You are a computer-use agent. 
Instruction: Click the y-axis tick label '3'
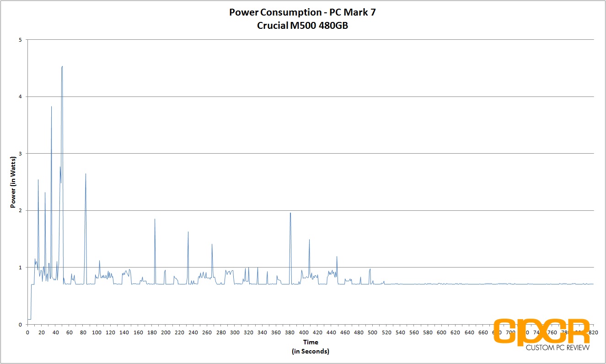click(x=21, y=154)
